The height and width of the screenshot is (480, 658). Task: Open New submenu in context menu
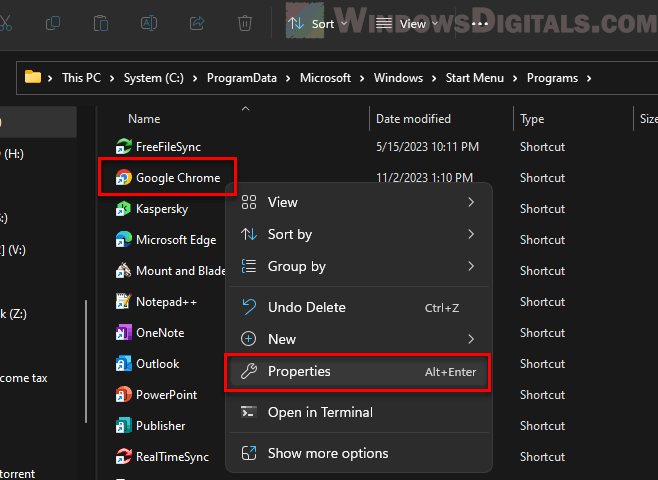click(x=359, y=339)
